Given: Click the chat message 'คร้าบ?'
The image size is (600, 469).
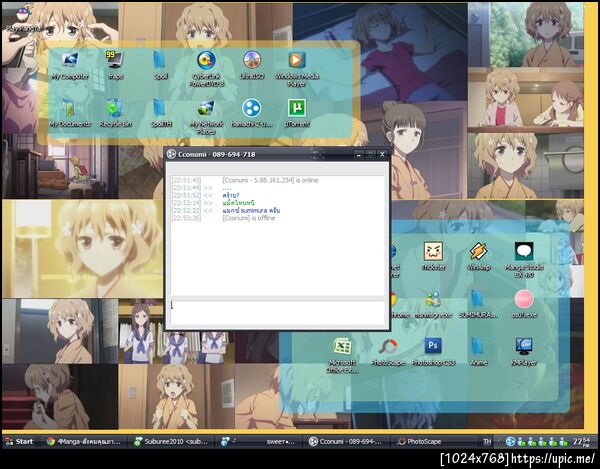Looking at the screenshot, I should click(231, 195).
